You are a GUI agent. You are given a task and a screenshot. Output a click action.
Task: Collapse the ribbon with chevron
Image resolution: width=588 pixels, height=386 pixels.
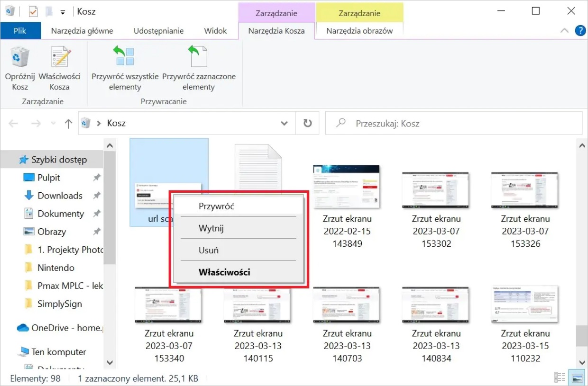pos(564,31)
